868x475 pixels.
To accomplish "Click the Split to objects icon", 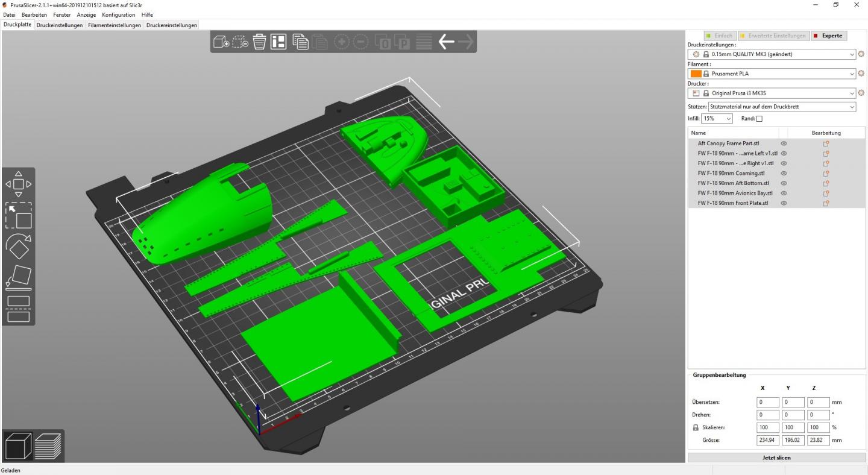I will click(383, 42).
